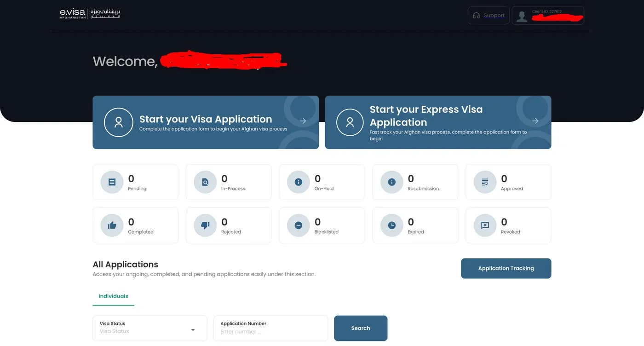Viewport: 644px width, 346px height.
Task: Click the Revoked label
Action: tap(511, 232)
